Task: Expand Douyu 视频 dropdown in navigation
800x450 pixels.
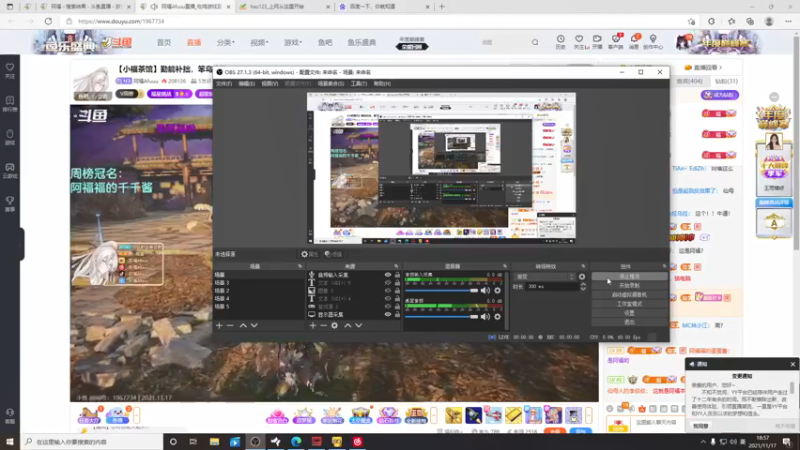Action: 259,42
